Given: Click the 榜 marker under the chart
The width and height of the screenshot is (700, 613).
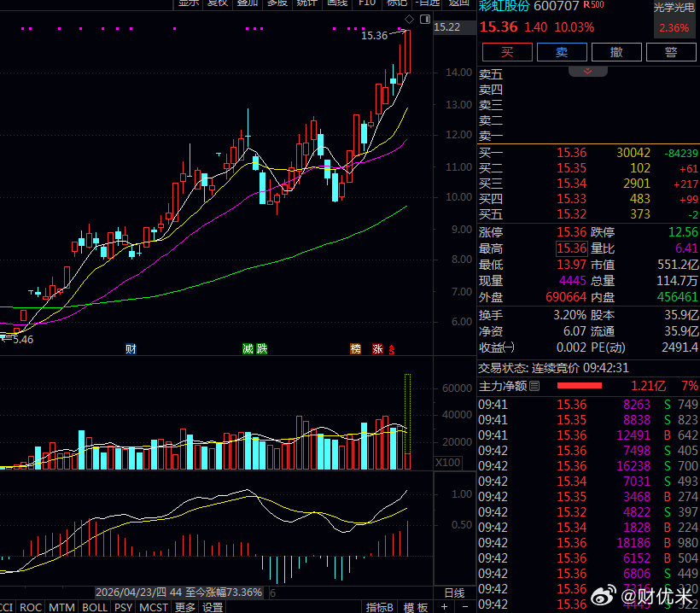Looking at the screenshot, I should [x=355, y=348].
